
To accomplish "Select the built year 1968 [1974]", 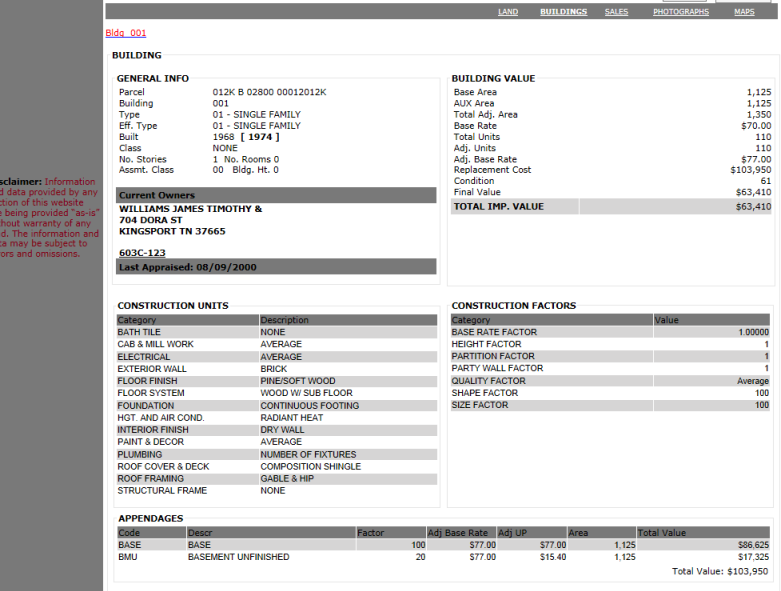I will point(246,137).
